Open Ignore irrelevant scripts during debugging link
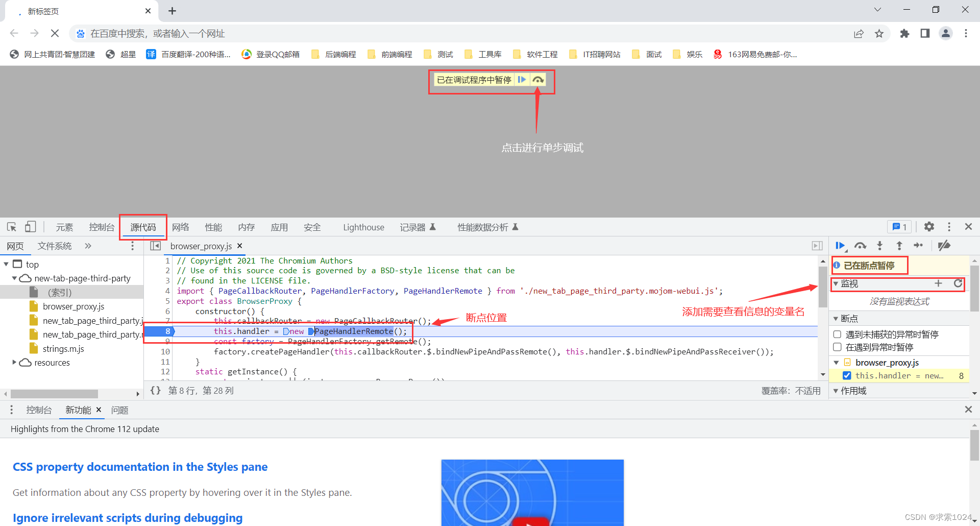980x526 pixels. click(x=128, y=518)
